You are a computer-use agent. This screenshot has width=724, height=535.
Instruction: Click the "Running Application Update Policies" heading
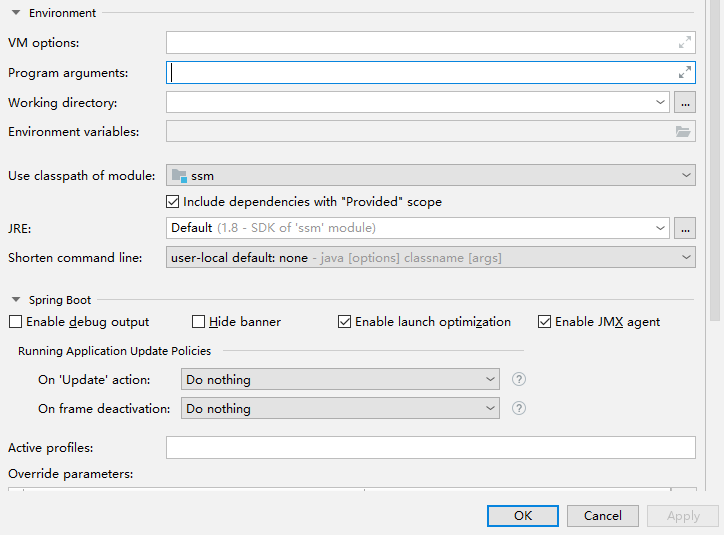(x=115, y=351)
